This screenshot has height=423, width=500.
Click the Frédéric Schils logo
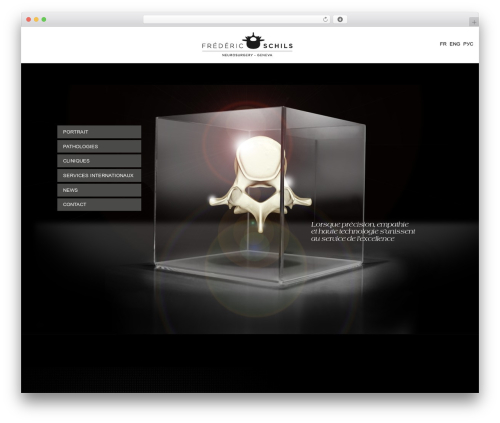[247, 45]
